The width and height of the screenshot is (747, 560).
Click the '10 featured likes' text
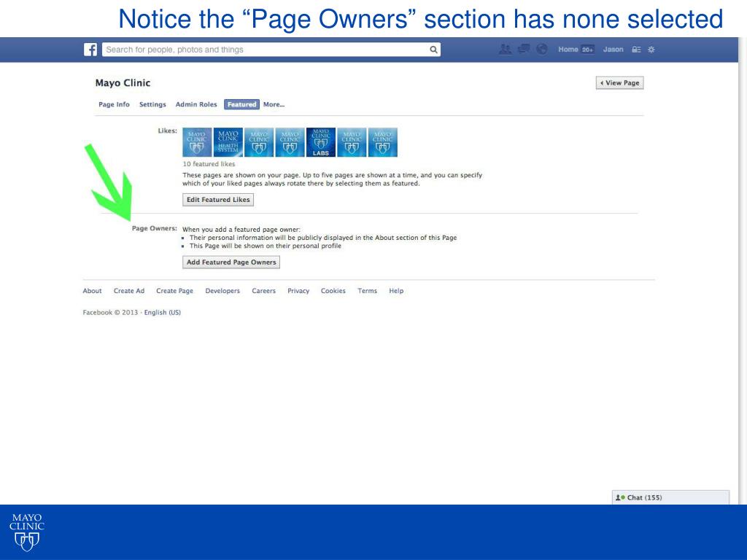point(209,164)
